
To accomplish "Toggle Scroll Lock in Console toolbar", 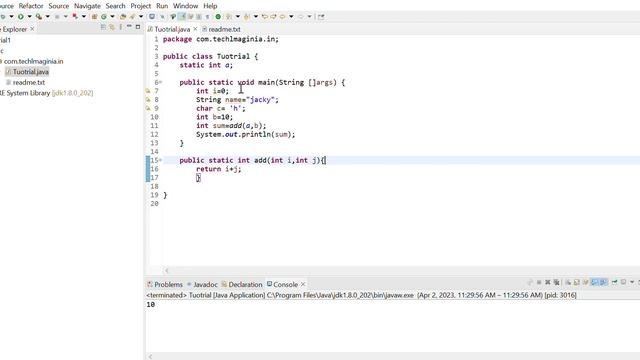I will [577, 282].
